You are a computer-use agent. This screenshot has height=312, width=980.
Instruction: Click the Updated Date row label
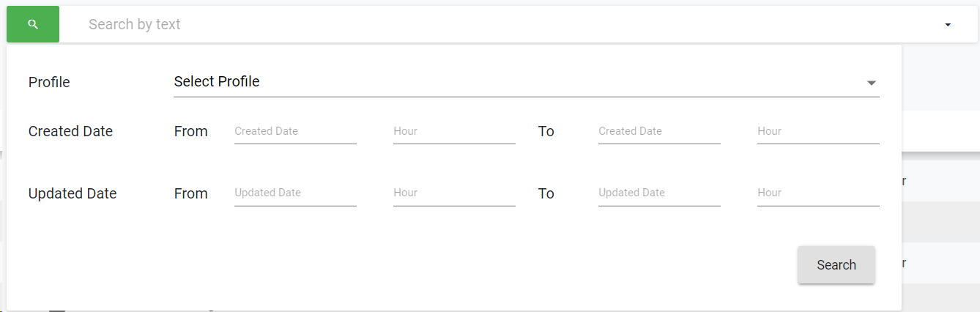tap(73, 193)
